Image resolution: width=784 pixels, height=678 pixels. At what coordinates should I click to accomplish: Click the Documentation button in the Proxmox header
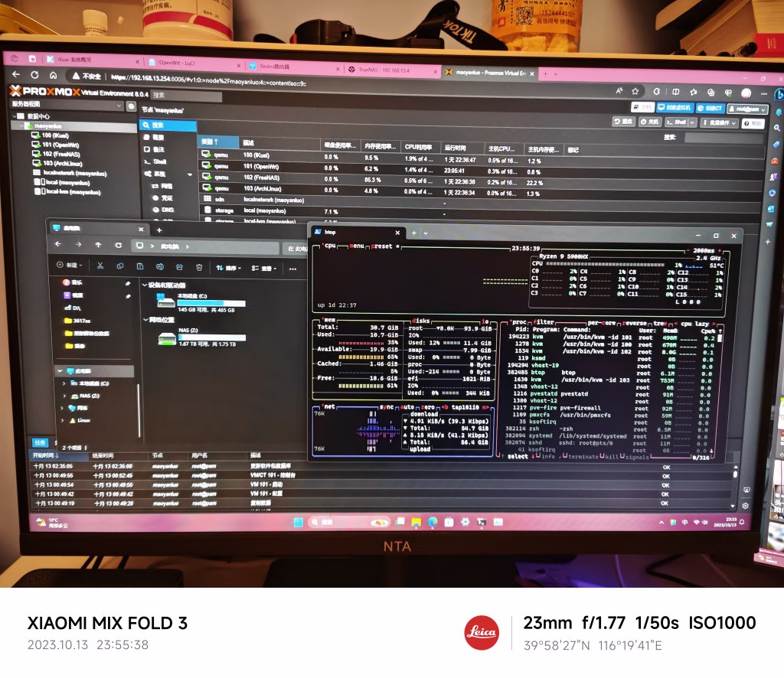[x=642, y=106]
